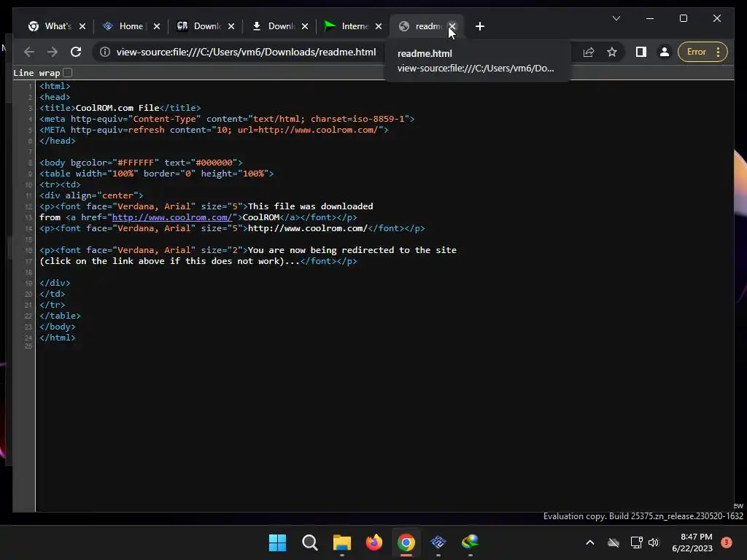Open the side panel
The image size is (747, 560).
640,52
